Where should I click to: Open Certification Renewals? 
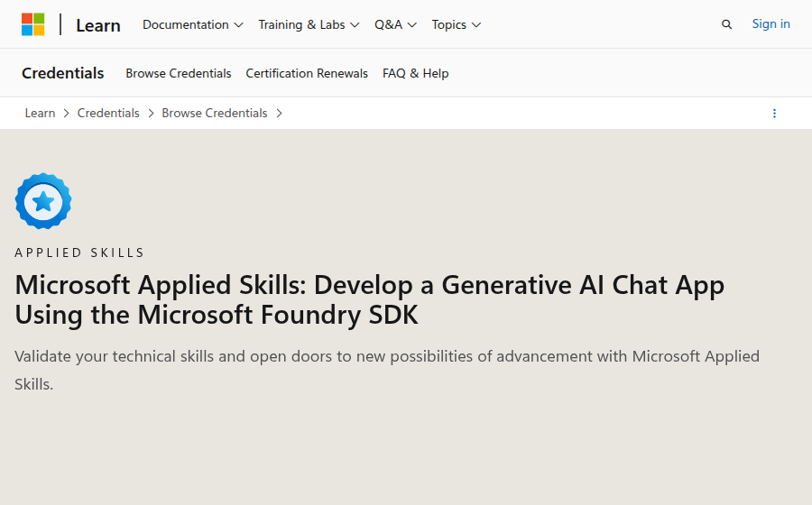click(x=307, y=73)
